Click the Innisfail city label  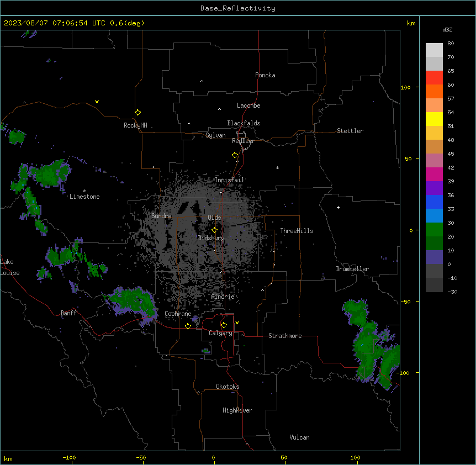229,180
